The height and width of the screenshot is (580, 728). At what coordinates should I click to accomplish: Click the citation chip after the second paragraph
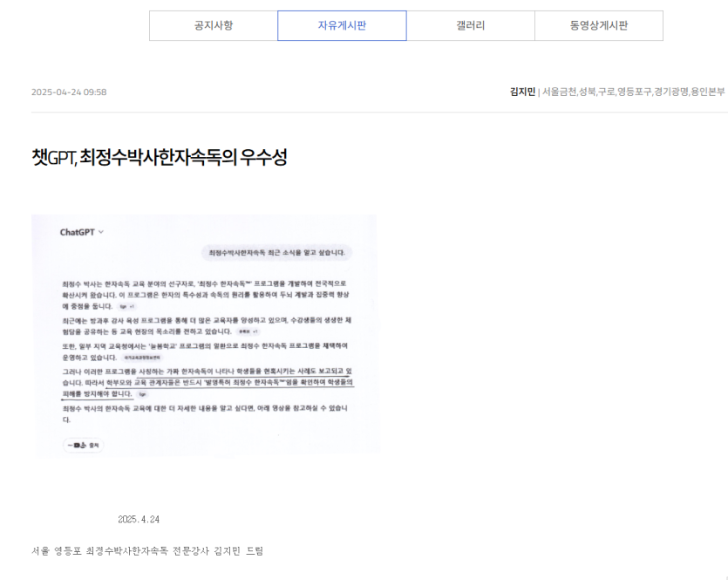tap(248, 332)
